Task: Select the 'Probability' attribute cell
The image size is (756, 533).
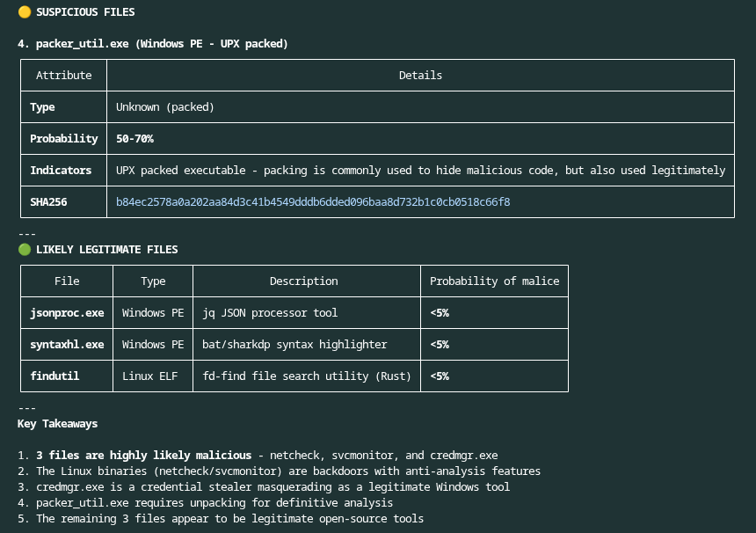Action: 63,139
